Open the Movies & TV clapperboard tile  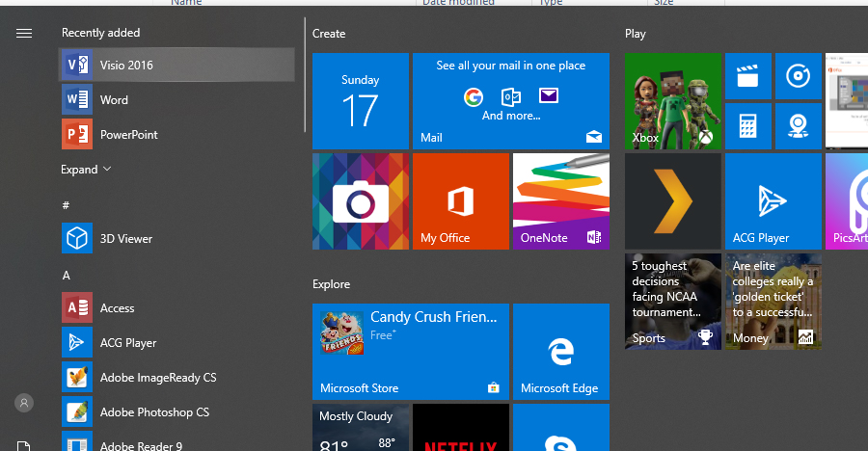point(747,76)
